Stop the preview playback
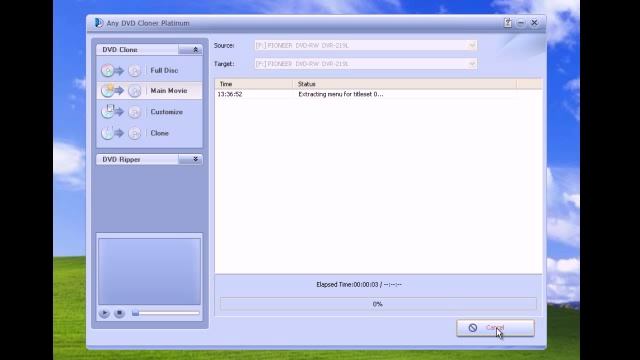 point(119,313)
